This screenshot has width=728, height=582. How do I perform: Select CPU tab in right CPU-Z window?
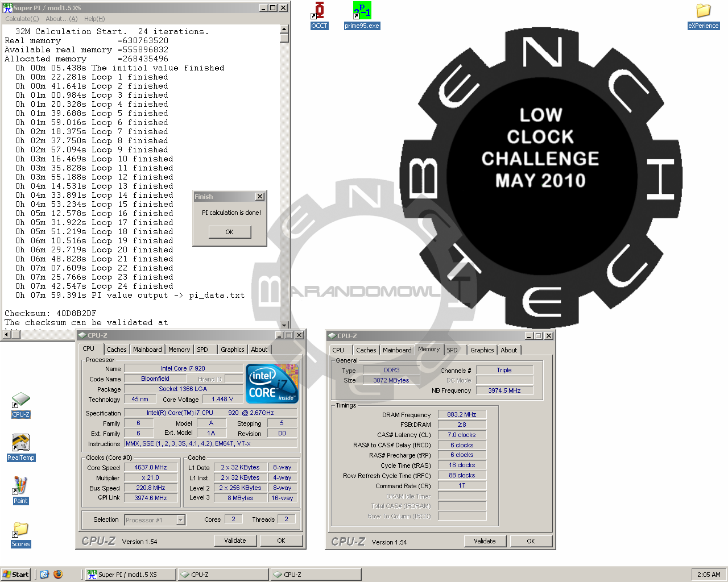click(338, 350)
